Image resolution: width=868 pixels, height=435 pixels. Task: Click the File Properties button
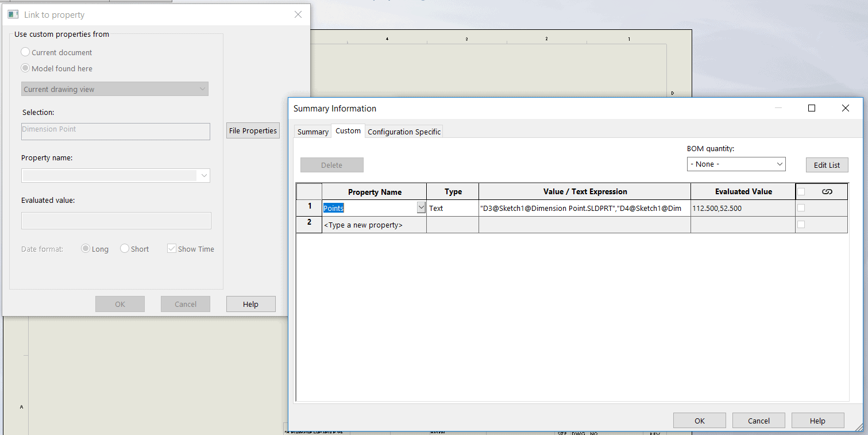click(253, 130)
